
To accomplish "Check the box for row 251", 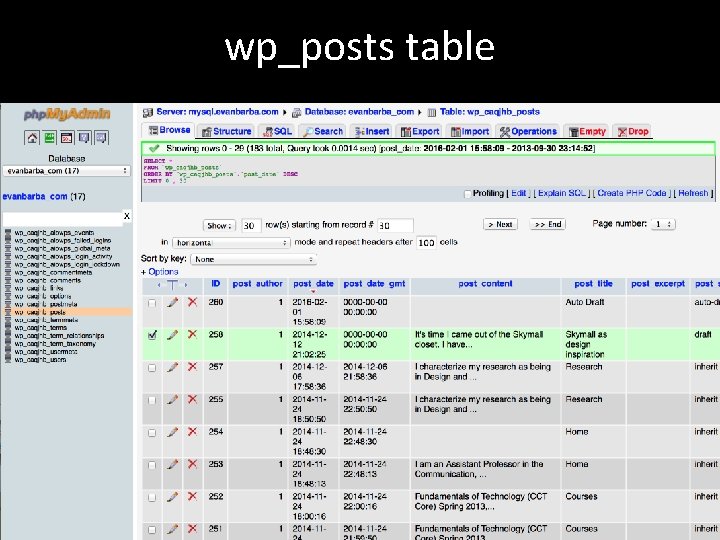I will click(x=152, y=530).
